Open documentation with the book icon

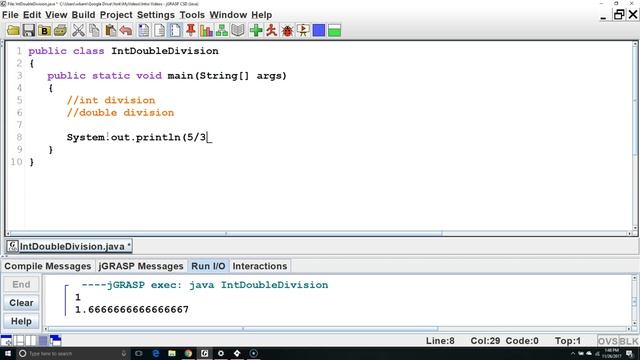tap(238, 31)
